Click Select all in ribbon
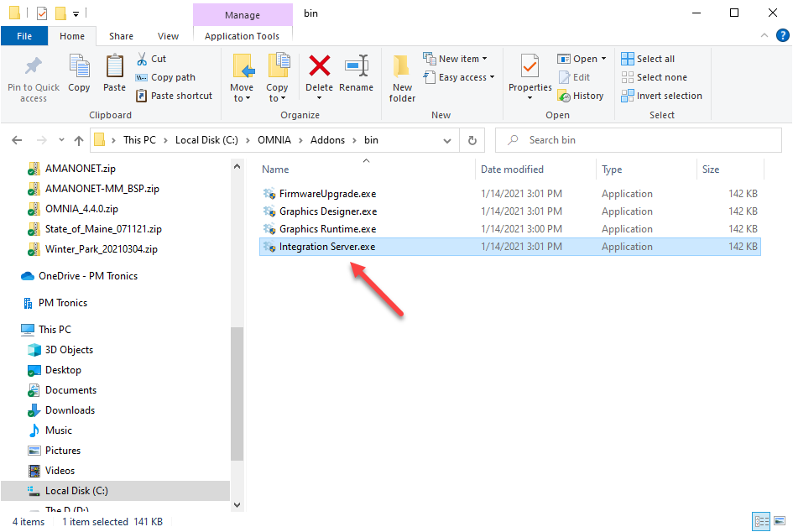The height and width of the screenshot is (532, 793). pyautogui.click(x=648, y=59)
